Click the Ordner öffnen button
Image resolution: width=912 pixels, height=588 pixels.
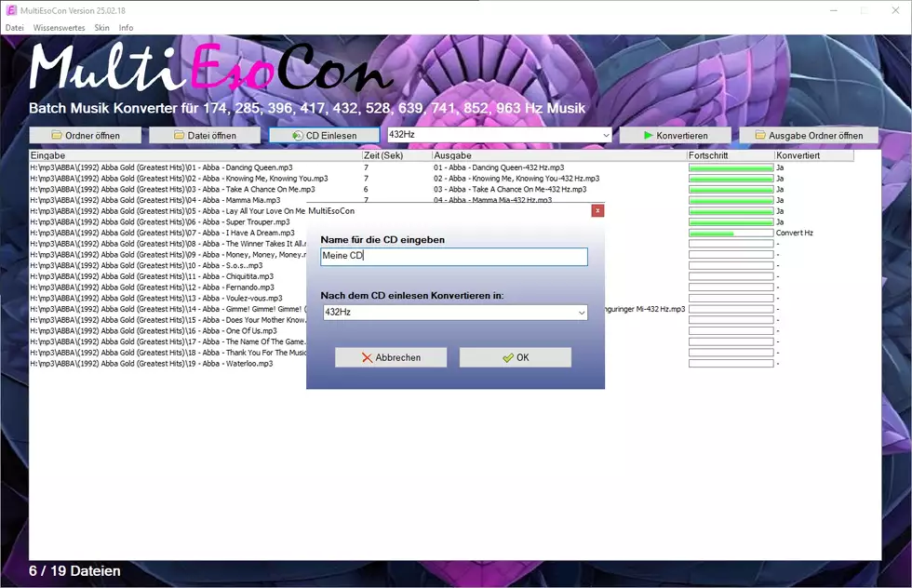pyautogui.click(x=86, y=135)
